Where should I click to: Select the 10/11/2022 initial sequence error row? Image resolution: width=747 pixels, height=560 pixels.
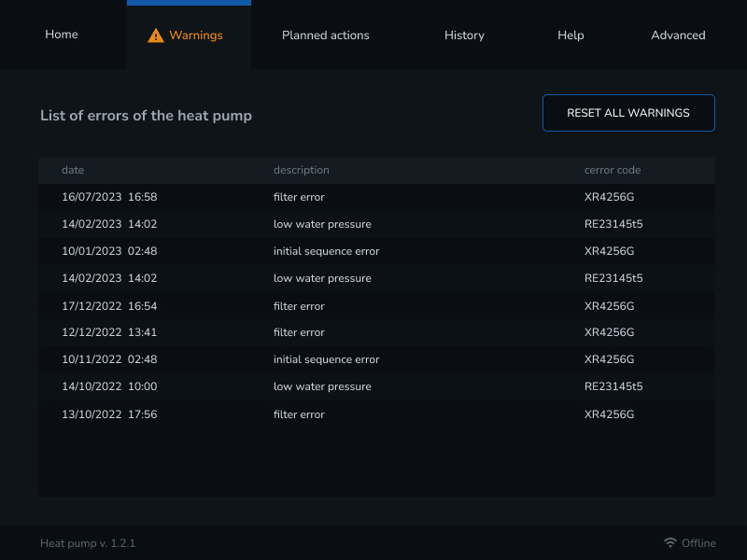[376, 359]
